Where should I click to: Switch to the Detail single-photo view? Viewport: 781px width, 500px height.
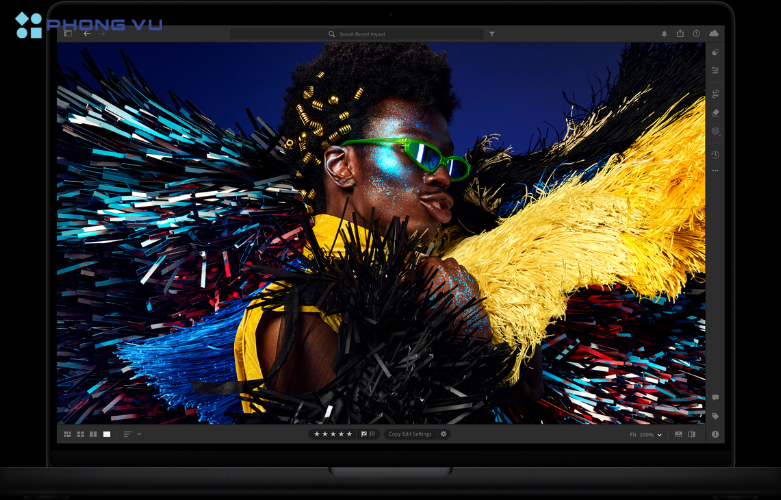click(106, 434)
